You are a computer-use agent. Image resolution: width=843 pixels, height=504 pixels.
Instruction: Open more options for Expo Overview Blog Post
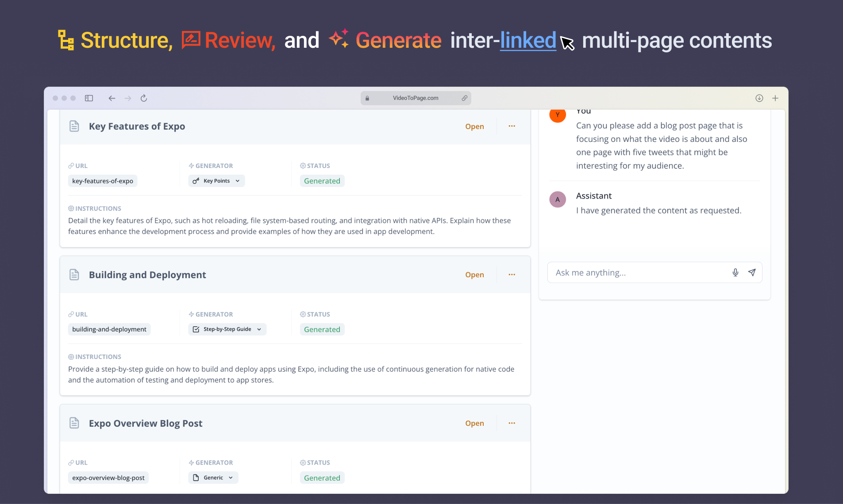click(512, 423)
